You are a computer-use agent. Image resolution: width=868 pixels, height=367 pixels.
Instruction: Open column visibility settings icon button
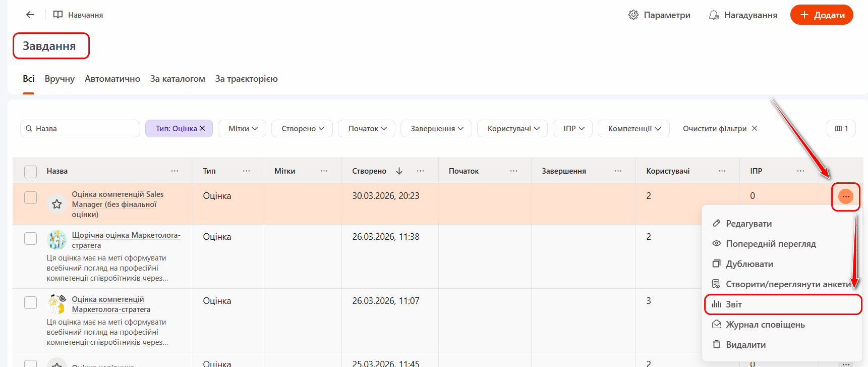(841, 129)
